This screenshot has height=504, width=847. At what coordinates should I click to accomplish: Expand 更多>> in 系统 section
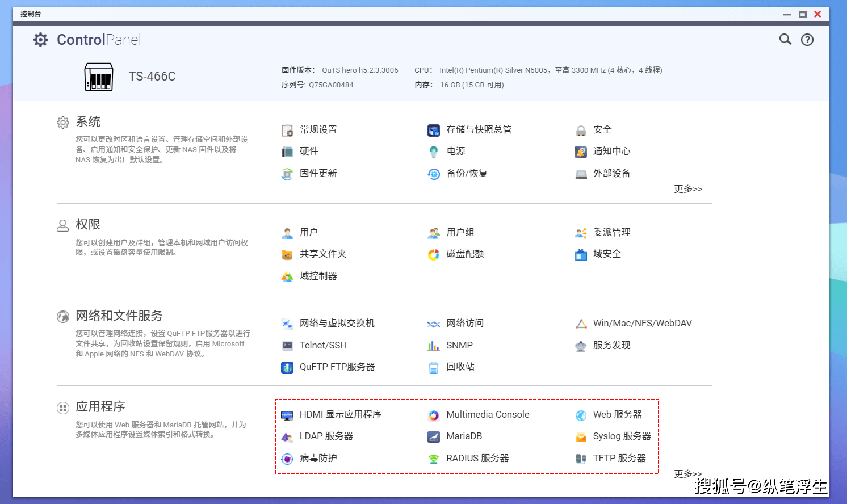pos(688,189)
